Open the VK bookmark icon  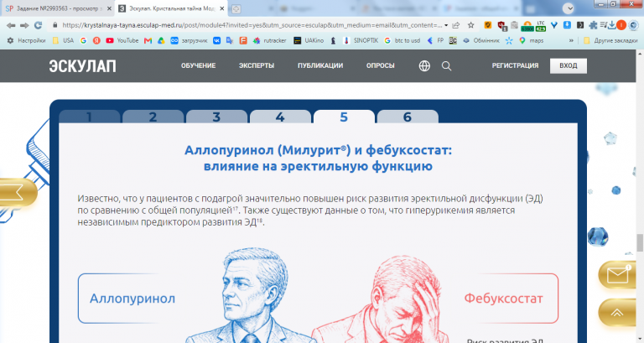(x=216, y=40)
